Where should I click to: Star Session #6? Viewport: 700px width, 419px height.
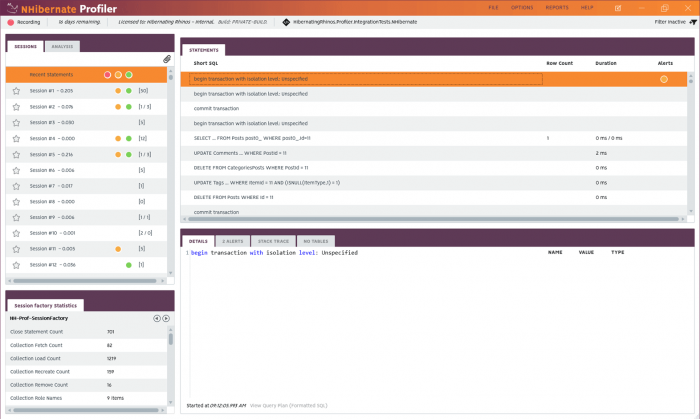pyautogui.click(x=17, y=170)
